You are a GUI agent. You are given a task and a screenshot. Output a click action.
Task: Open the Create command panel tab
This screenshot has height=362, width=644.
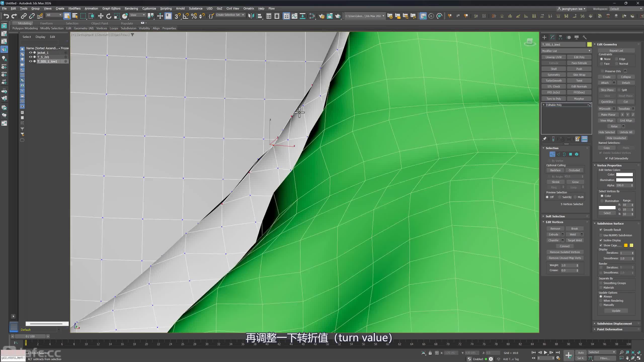tap(544, 37)
